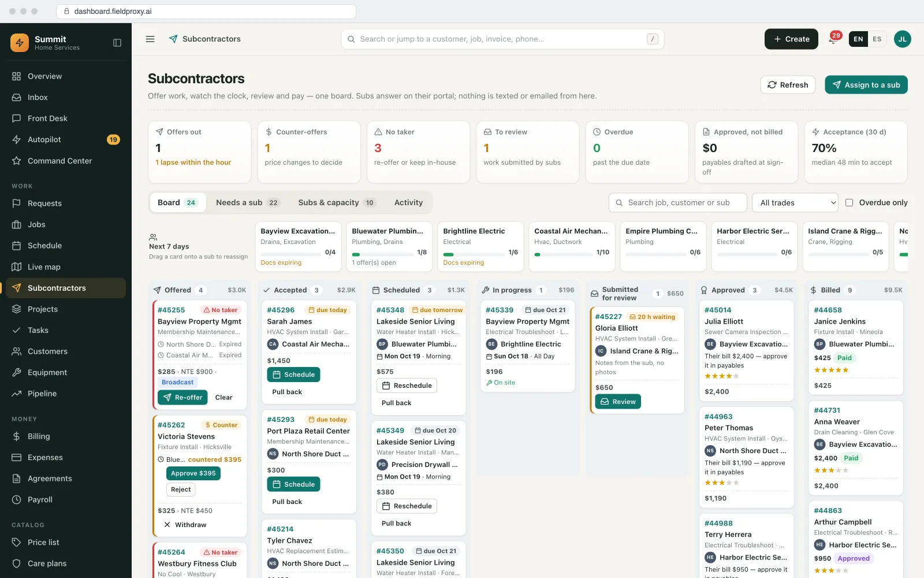Open Overview in the sidebar

tap(66, 76)
